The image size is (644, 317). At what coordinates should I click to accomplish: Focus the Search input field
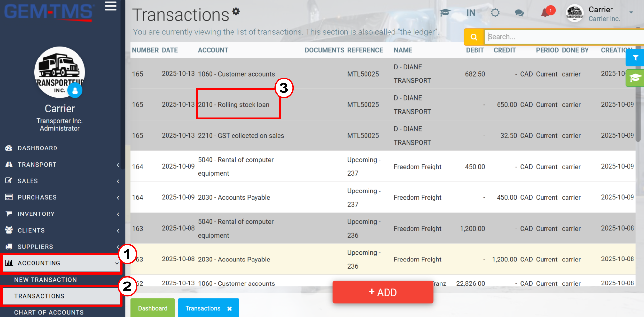[x=564, y=37]
